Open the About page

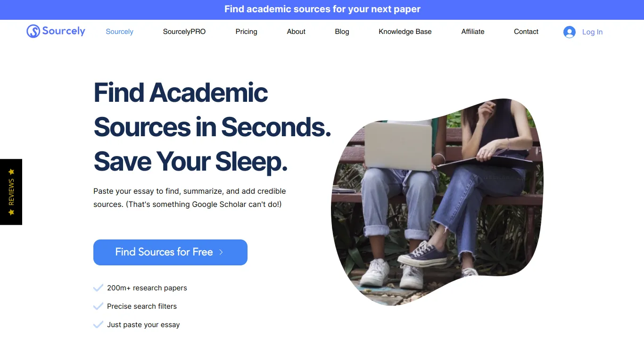(296, 32)
